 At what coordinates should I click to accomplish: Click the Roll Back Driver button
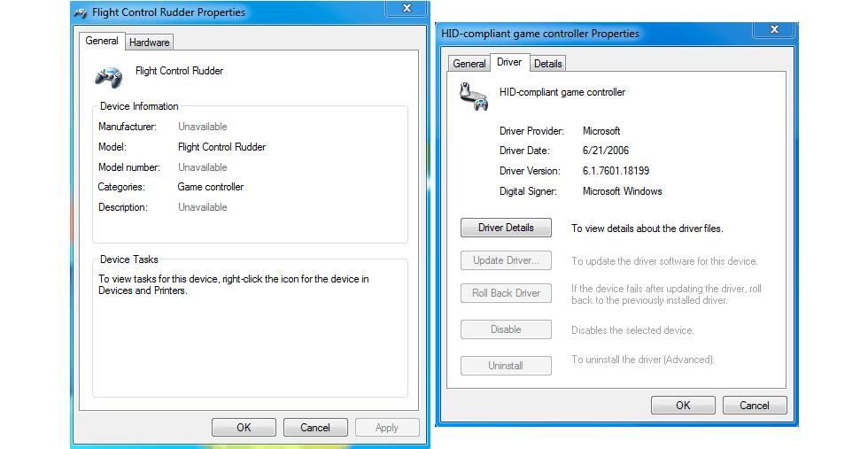pos(506,293)
